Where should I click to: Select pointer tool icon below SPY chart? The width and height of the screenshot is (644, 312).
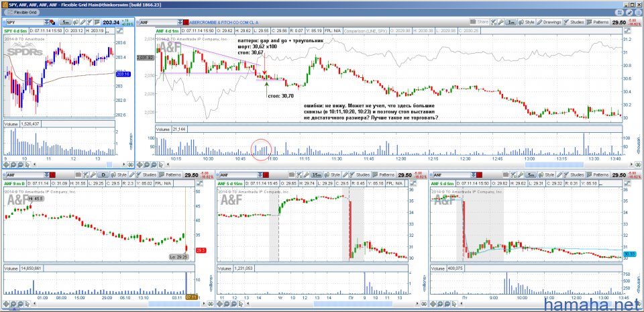pyautogui.click(x=27, y=164)
